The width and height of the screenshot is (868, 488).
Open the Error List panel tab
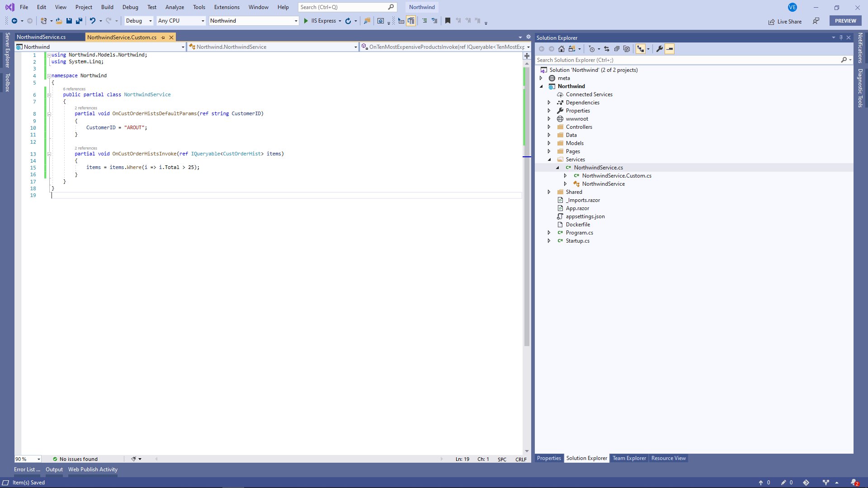click(x=27, y=469)
